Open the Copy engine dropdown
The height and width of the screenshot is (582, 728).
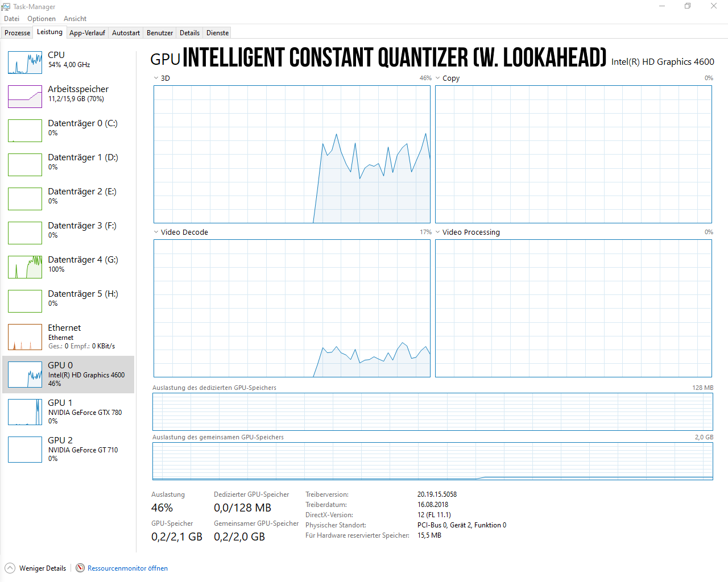click(x=438, y=78)
